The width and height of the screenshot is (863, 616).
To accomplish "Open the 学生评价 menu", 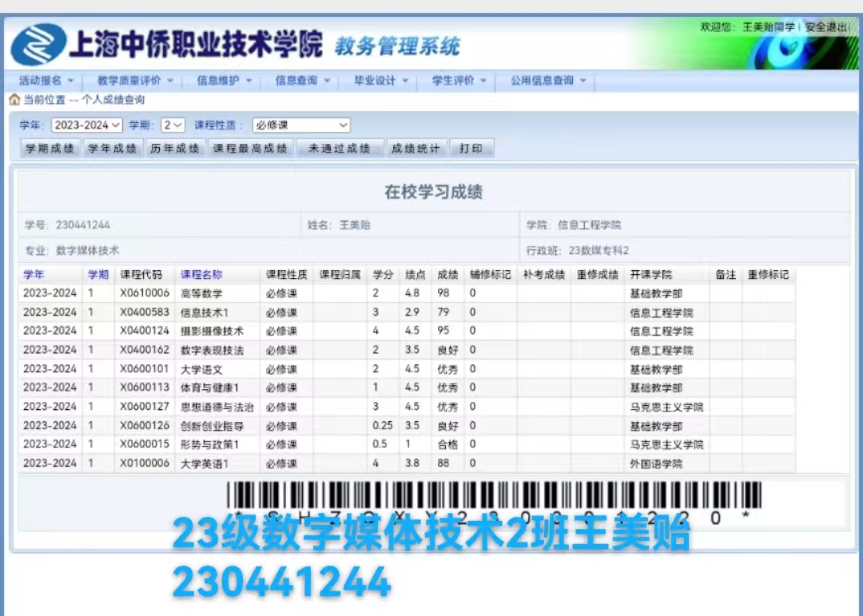I will [459, 81].
